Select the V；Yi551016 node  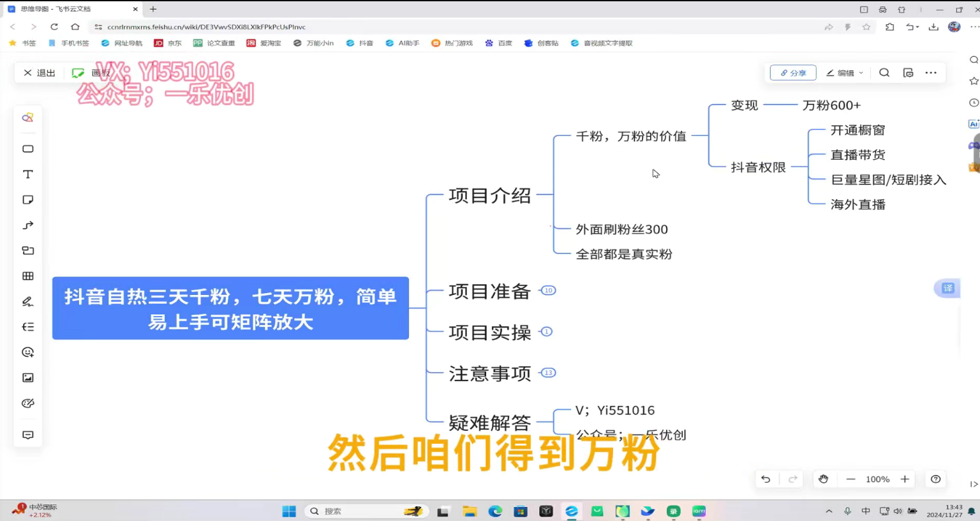click(615, 411)
